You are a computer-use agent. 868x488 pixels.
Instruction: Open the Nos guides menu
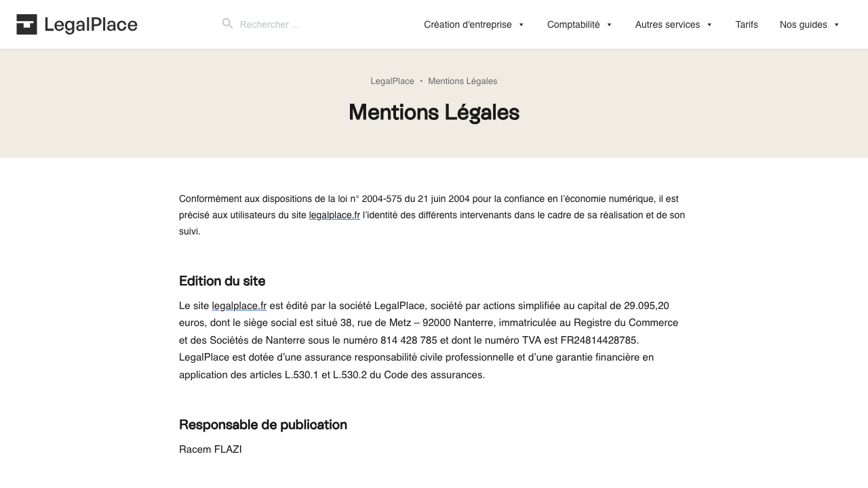804,24
